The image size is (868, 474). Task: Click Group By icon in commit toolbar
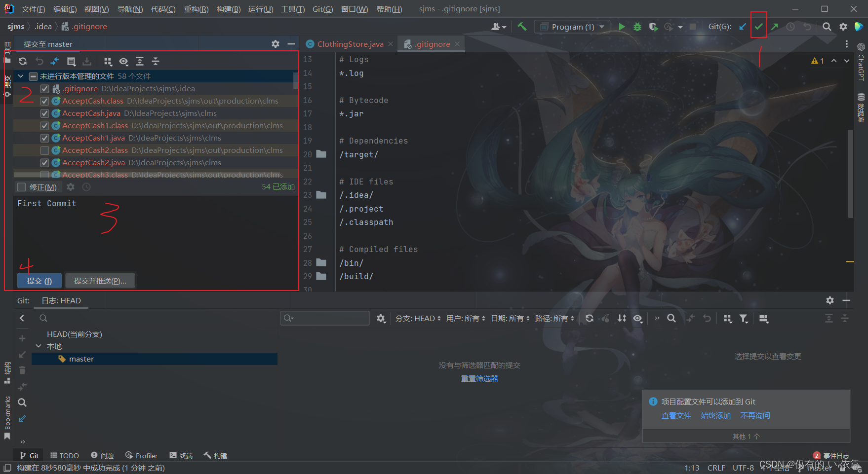[108, 61]
